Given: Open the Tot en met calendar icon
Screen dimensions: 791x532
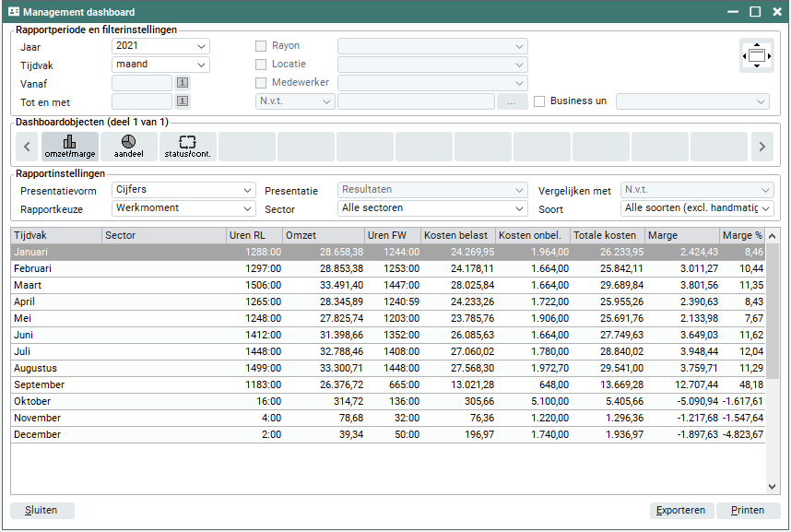Looking at the screenshot, I should (x=183, y=101).
